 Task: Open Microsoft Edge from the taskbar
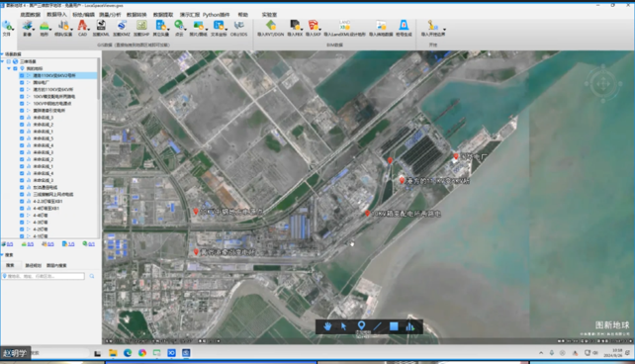coord(128,353)
